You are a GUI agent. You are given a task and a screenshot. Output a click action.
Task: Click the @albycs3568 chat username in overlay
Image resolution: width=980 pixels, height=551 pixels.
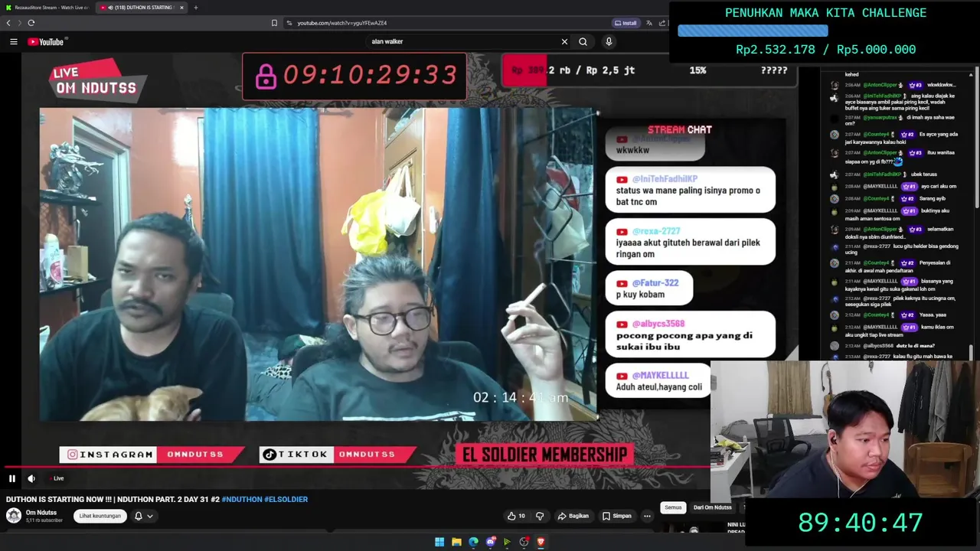pos(658,324)
